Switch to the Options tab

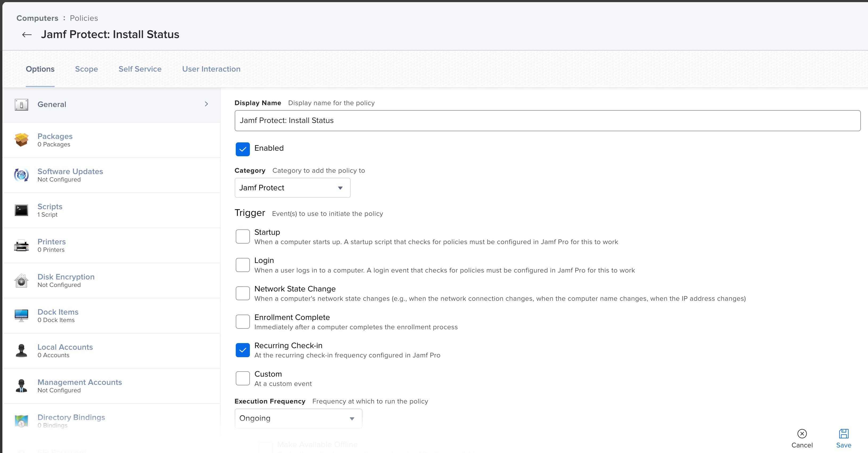pos(40,69)
